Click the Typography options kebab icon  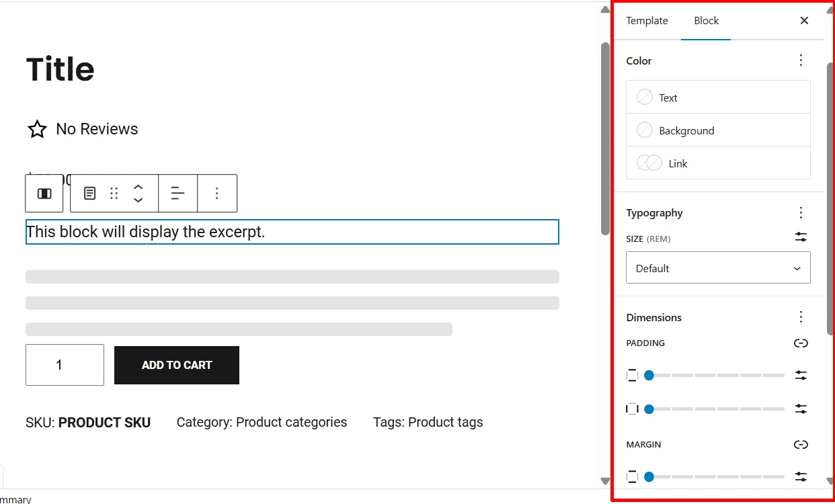[801, 212]
